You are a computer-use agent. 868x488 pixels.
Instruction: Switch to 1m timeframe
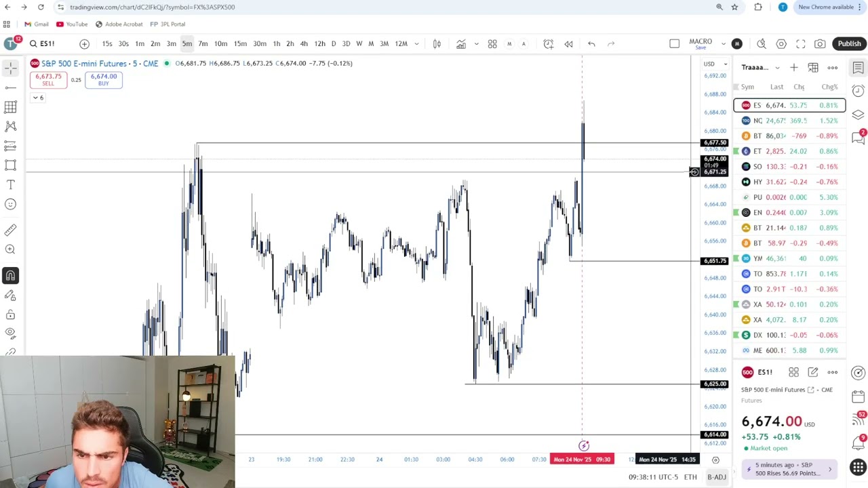(139, 43)
